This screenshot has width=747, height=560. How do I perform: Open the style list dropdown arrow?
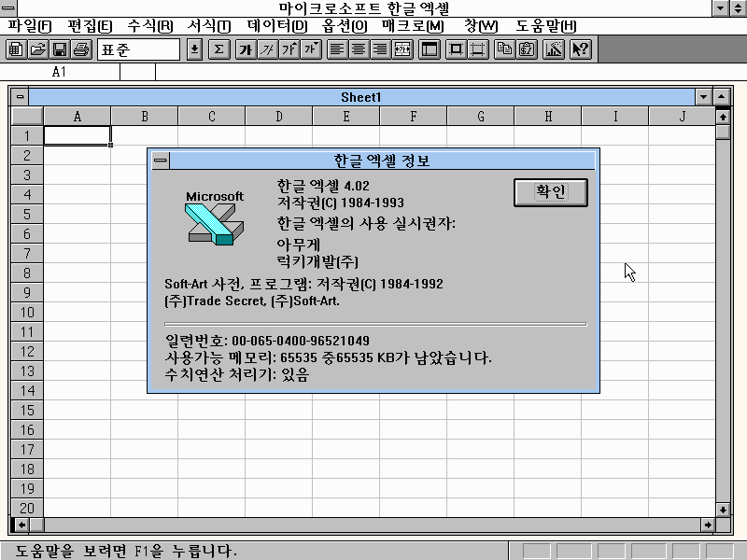[194, 49]
